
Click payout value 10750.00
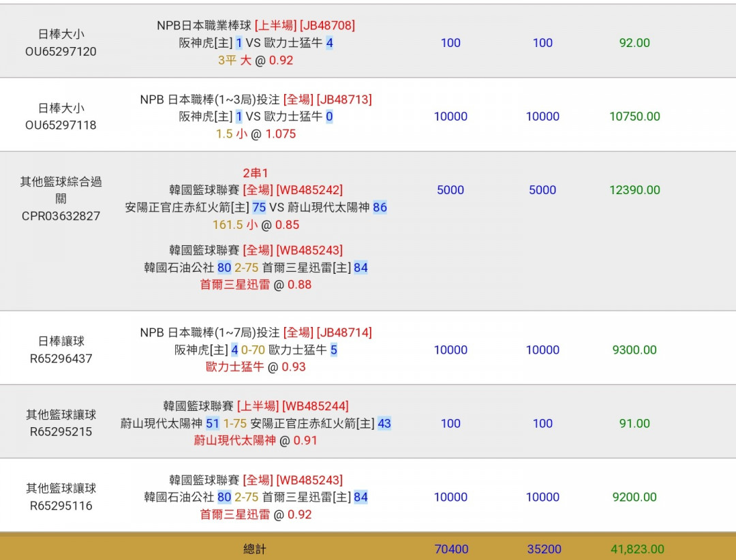634,116
